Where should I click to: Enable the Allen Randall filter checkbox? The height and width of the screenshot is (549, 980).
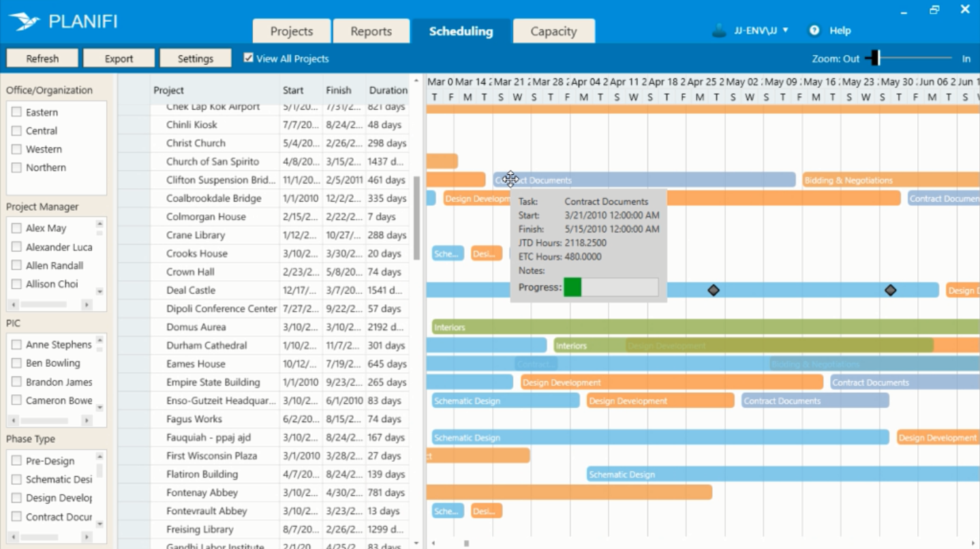[x=16, y=265]
